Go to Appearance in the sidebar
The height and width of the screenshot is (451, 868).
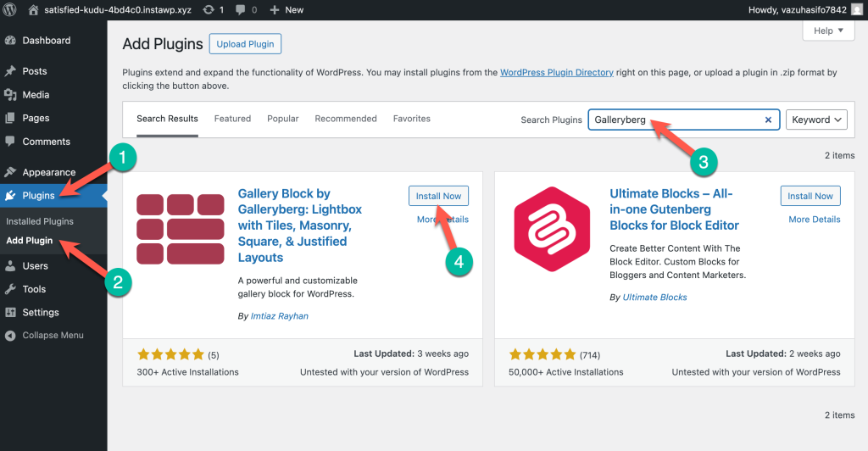(48, 172)
